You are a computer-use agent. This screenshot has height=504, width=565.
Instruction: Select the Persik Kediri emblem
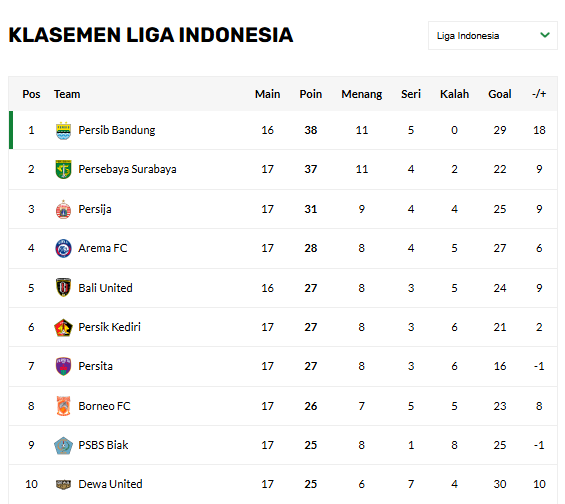pos(63,327)
